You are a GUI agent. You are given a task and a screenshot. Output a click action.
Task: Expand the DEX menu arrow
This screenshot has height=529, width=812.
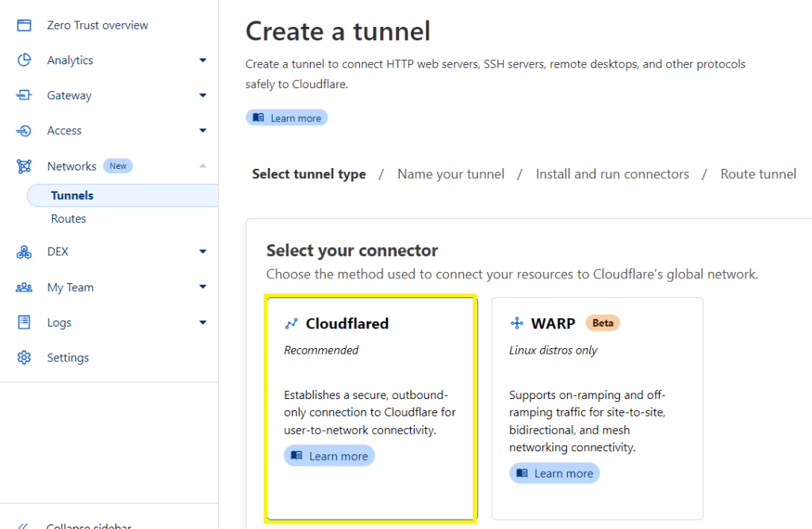coord(203,251)
